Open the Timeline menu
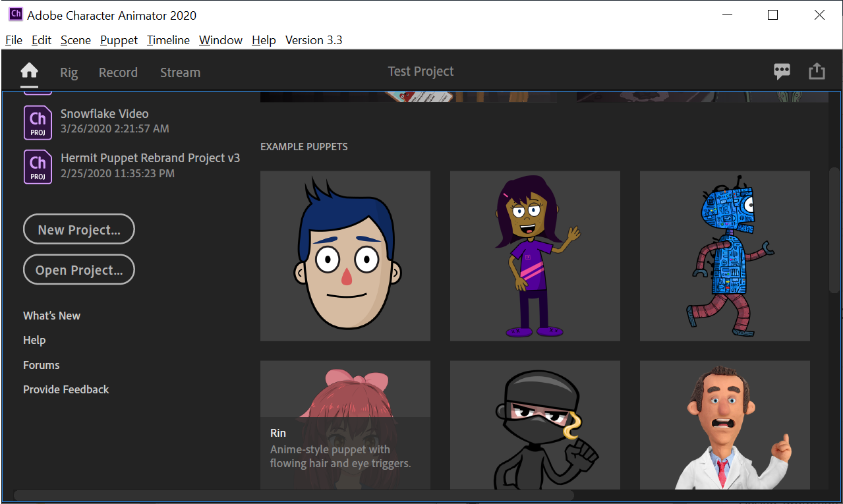 (167, 40)
